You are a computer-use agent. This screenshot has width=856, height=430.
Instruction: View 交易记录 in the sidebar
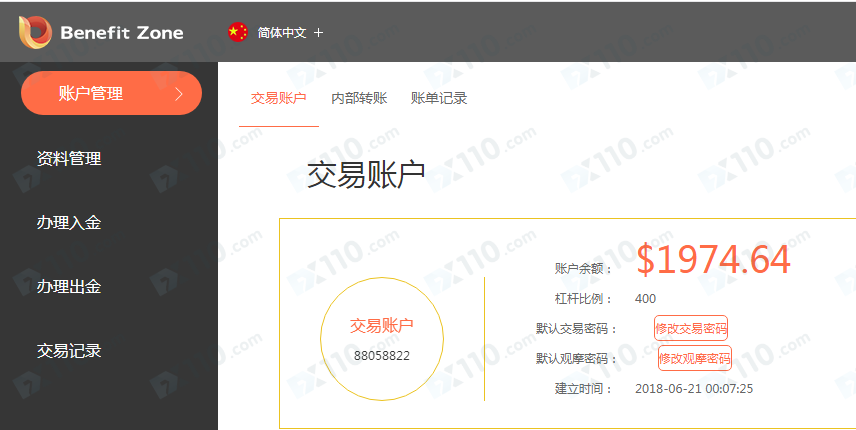click(x=69, y=351)
